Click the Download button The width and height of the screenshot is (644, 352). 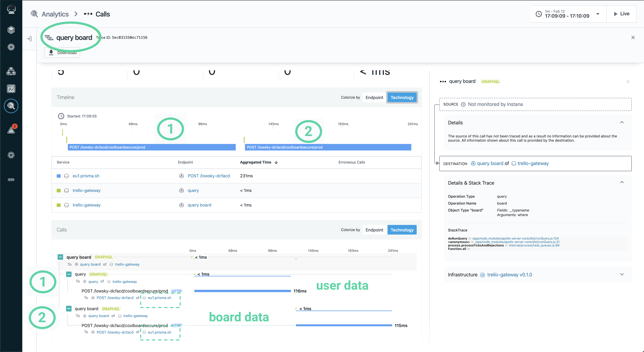(x=62, y=53)
